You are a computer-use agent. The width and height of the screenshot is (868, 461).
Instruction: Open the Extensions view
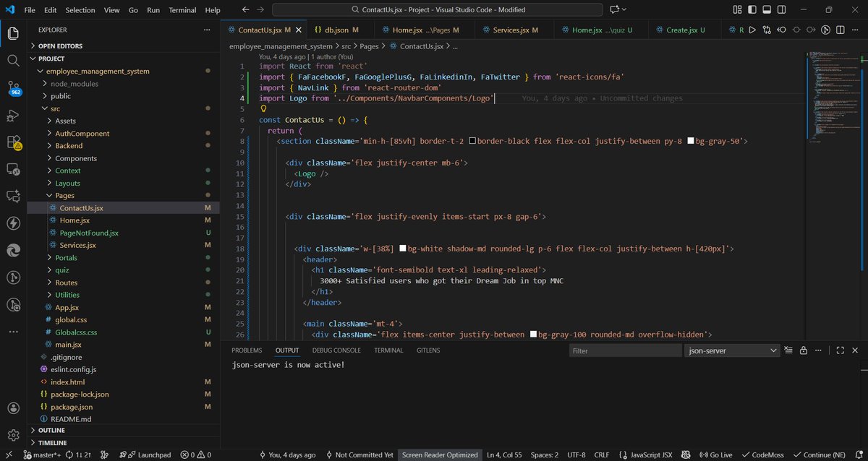click(x=13, y=142)
